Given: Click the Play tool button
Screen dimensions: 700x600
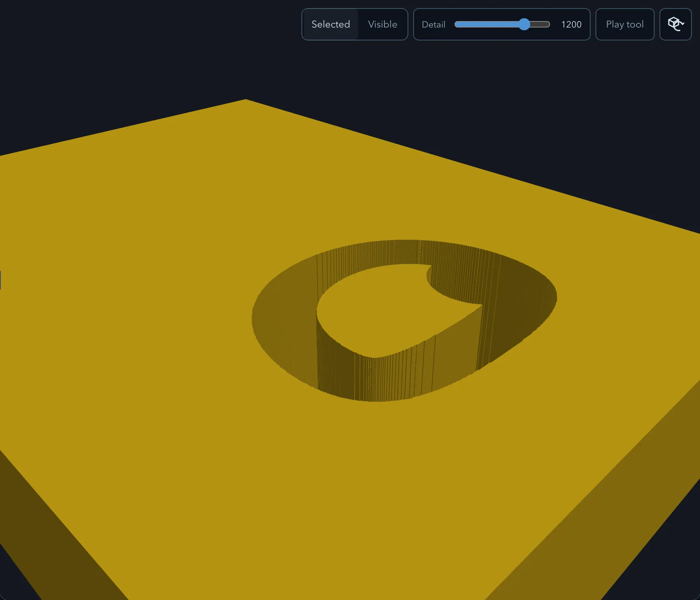Looking at the screenshot, I should click(x=625, y=24).
